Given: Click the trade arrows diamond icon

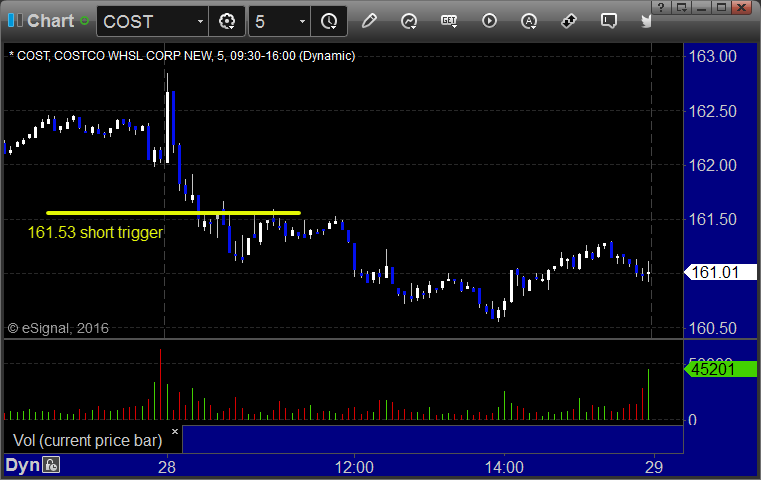Looking at the screenshot, I should [568, 21].
